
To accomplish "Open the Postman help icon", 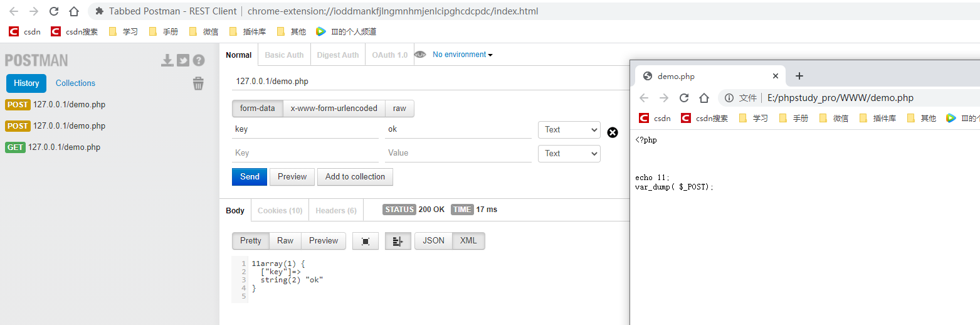I will pos(199,60).
